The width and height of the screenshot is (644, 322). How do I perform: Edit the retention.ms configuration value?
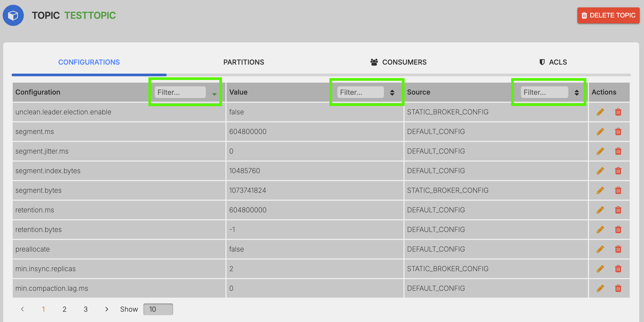click(600, 210)
